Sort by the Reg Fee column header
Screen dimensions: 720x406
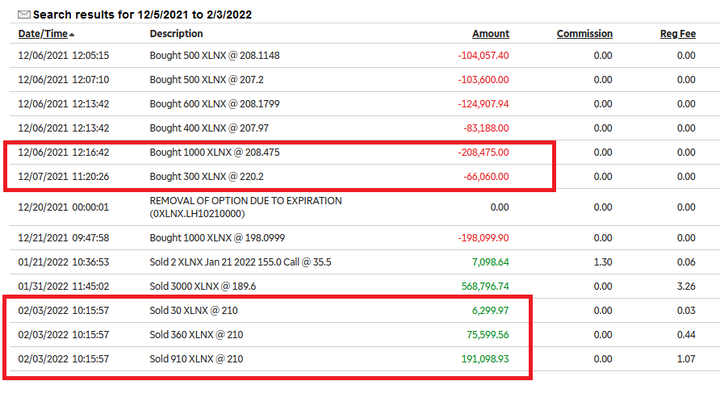[x=678, y=34]
